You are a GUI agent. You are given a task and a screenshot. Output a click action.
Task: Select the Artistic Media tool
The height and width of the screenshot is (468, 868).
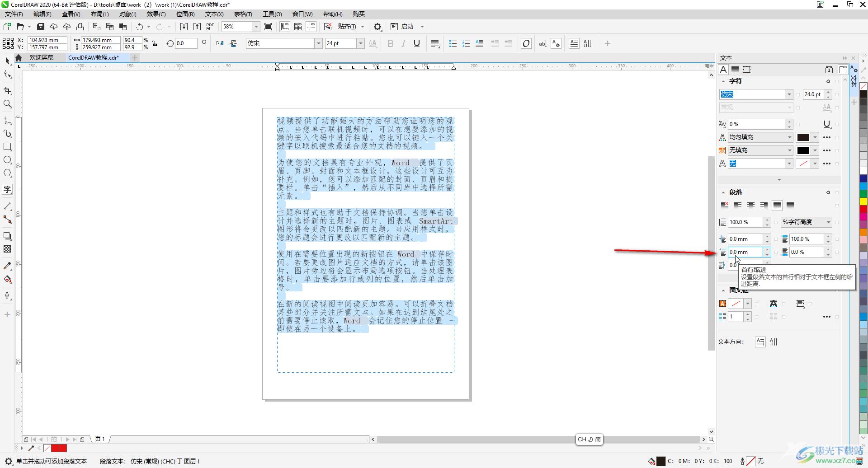point(7,134)
